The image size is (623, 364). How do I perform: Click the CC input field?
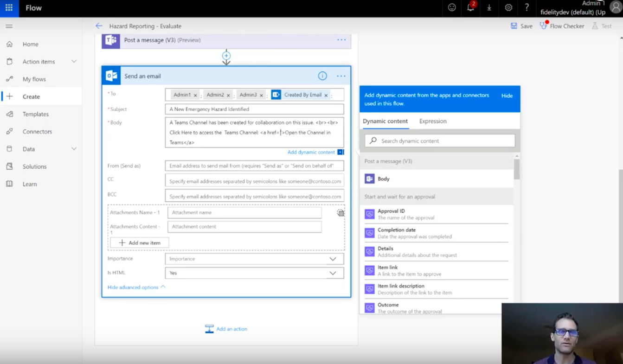click(255, 181)
